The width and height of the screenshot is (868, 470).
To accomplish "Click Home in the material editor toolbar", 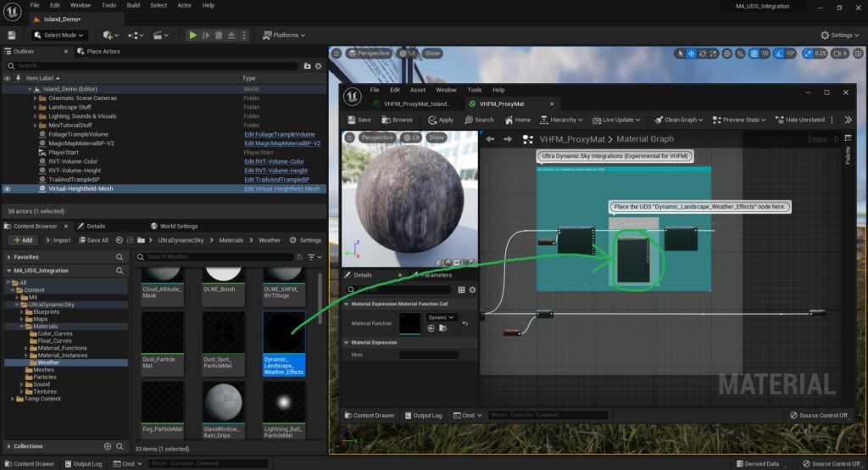I will (x=518, y=120).
